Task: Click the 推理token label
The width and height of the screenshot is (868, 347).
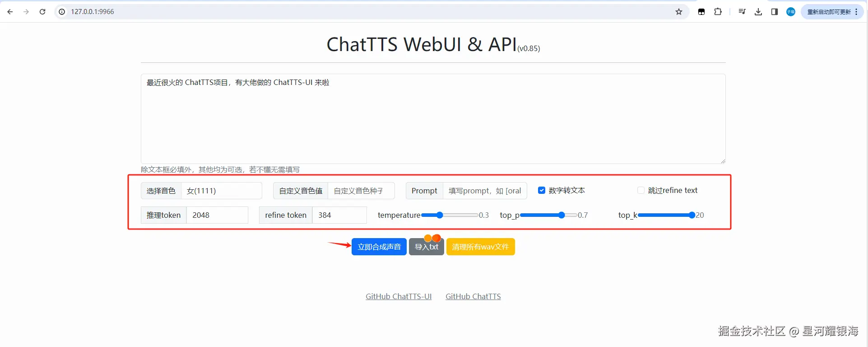Action: pos(163,215)
